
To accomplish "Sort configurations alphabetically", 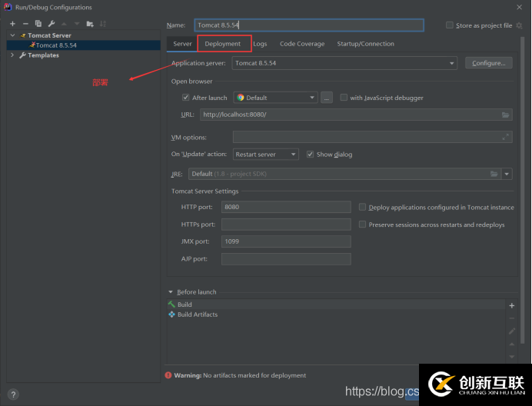I will pyautogui.click(x=103, y=24).
